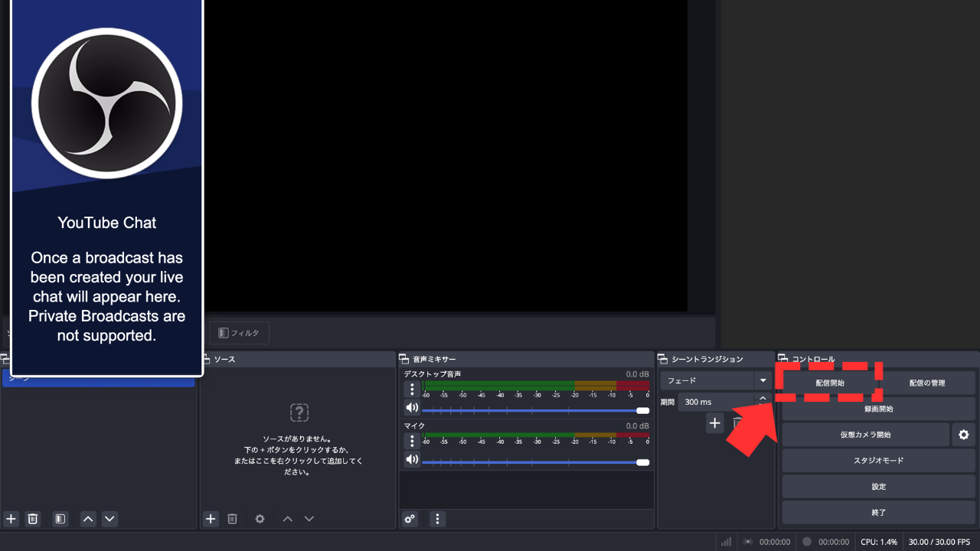Click the streaming status icon in status bar

tap(748, 542)
